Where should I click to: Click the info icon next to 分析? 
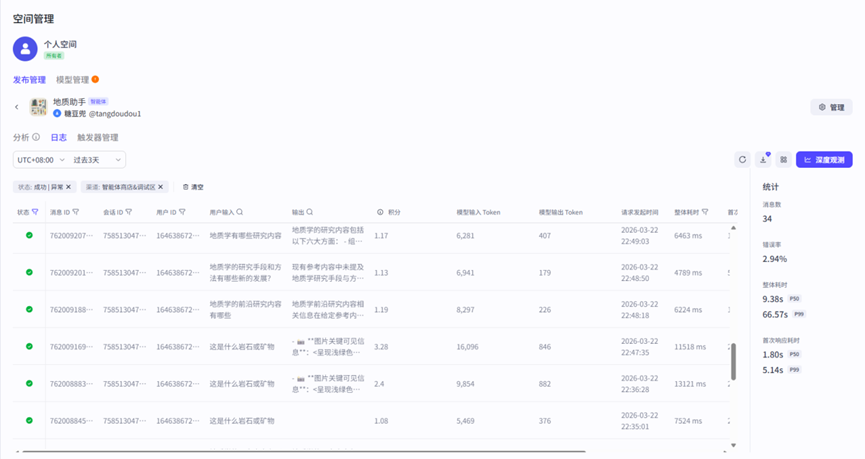point(36,137)
